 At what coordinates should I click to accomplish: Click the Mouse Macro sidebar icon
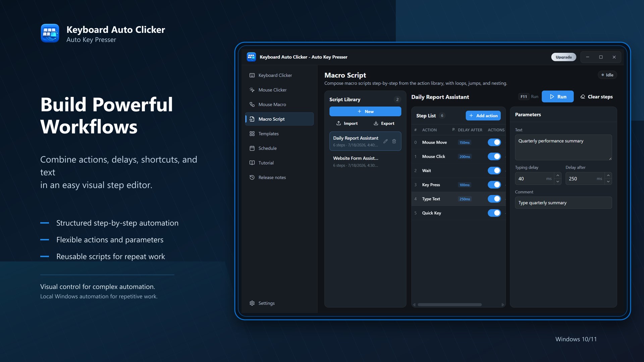[252, 105]
